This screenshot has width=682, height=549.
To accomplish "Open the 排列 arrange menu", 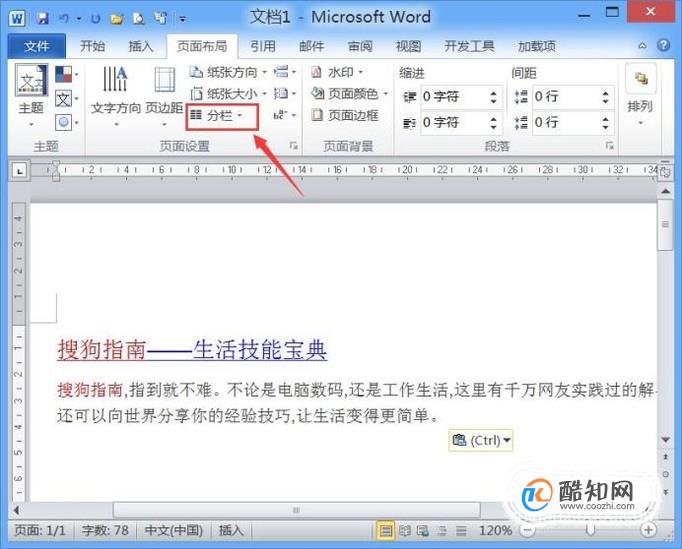I will [x=640, y=96].
